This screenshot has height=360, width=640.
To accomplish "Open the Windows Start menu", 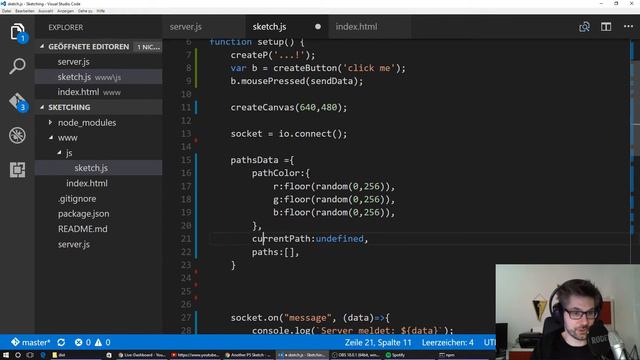I will pyautogui.click(x=6, y=355).
